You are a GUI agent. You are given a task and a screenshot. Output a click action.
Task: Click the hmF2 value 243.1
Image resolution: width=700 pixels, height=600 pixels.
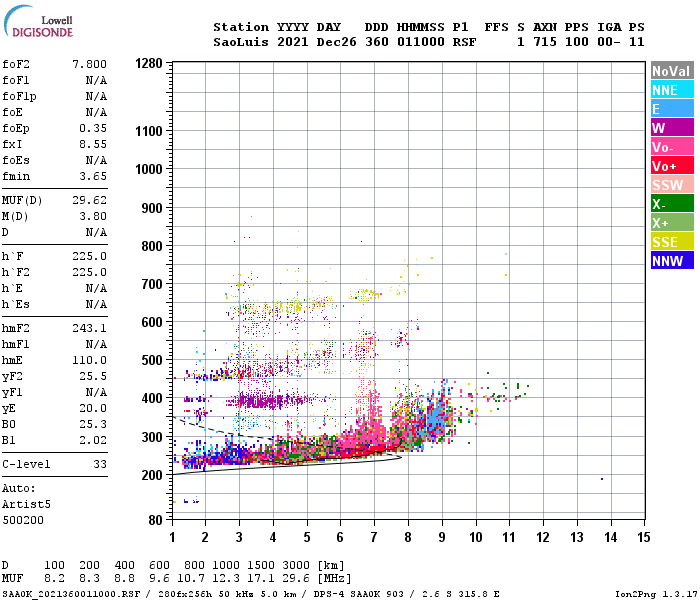coord(89,329)
